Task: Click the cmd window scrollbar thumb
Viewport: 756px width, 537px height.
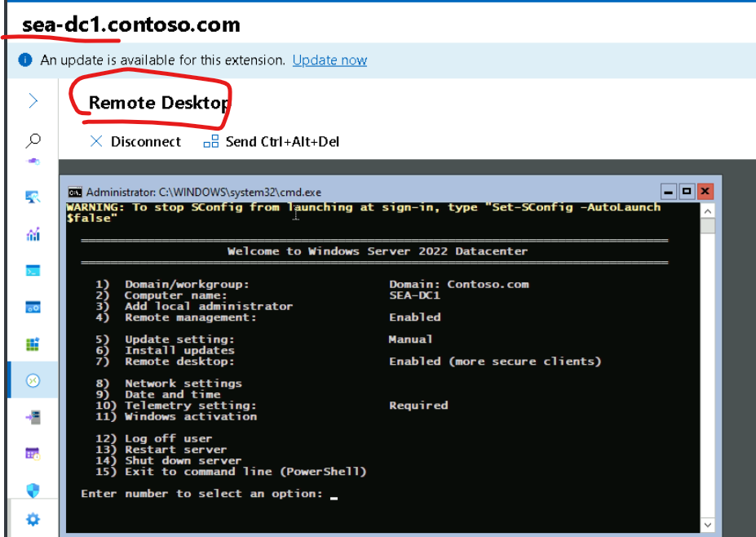Action: click(707, 226)
